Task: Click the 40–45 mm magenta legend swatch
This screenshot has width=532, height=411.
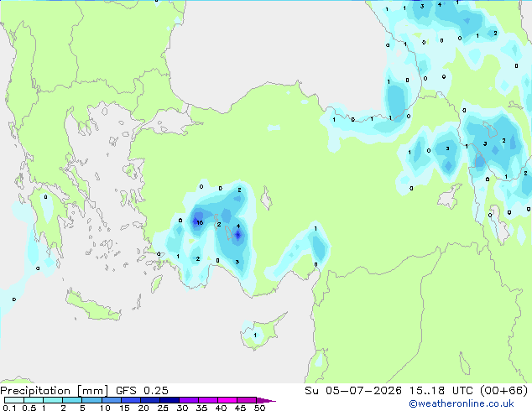Action: point(227,400)
